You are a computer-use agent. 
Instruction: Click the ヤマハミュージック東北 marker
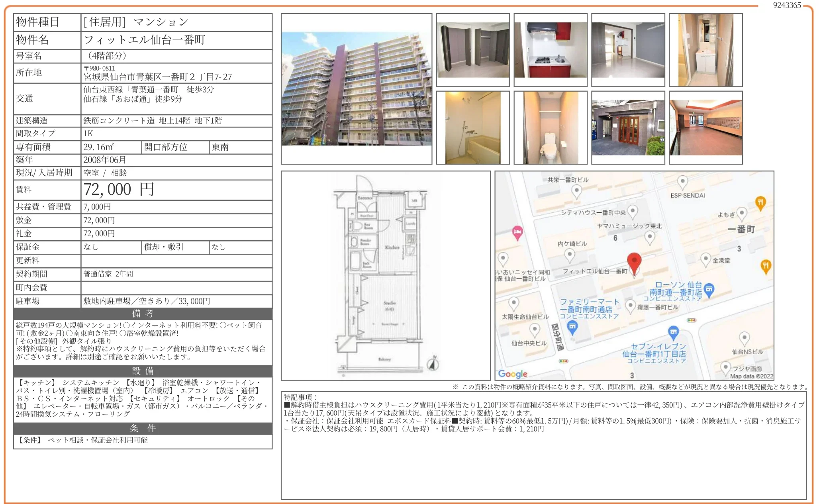(x=650, y=236)
